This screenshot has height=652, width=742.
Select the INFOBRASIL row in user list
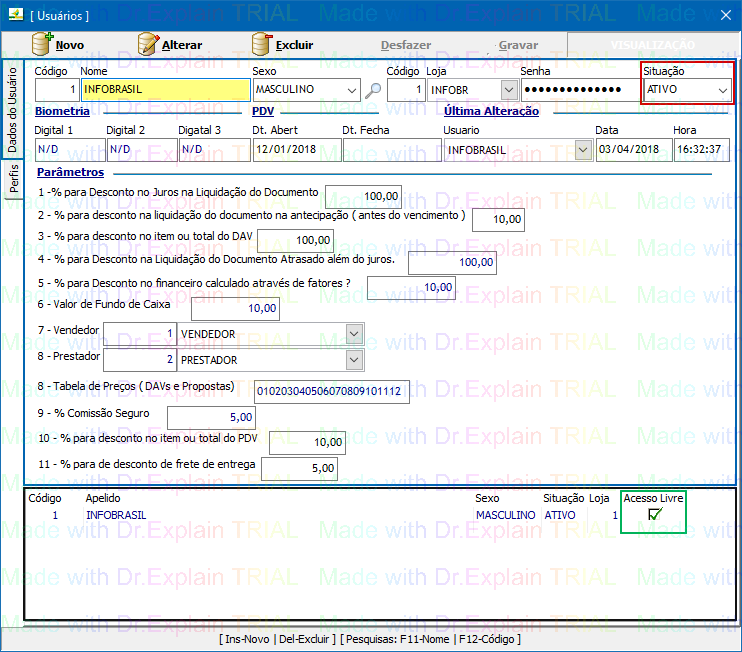300,515
